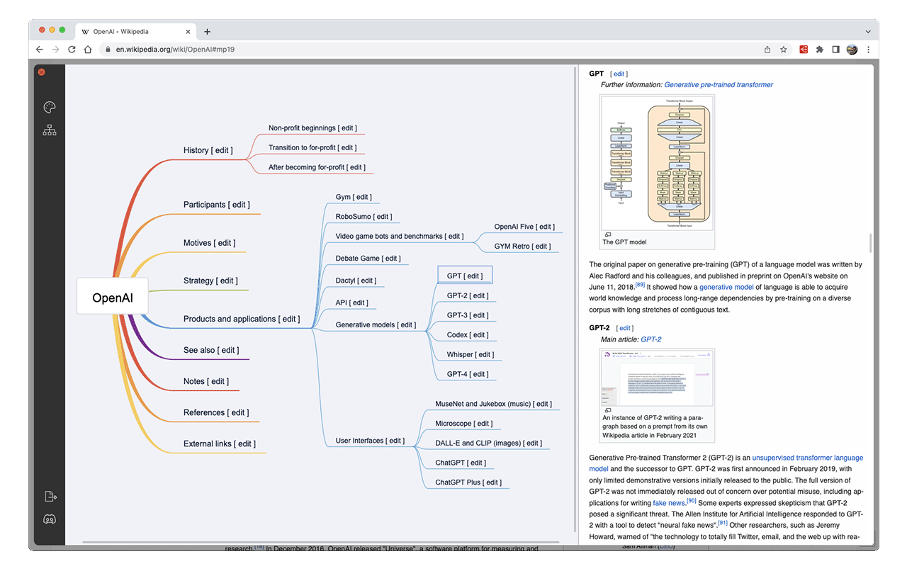Click the browser forward arrow

tap(55, 50)
